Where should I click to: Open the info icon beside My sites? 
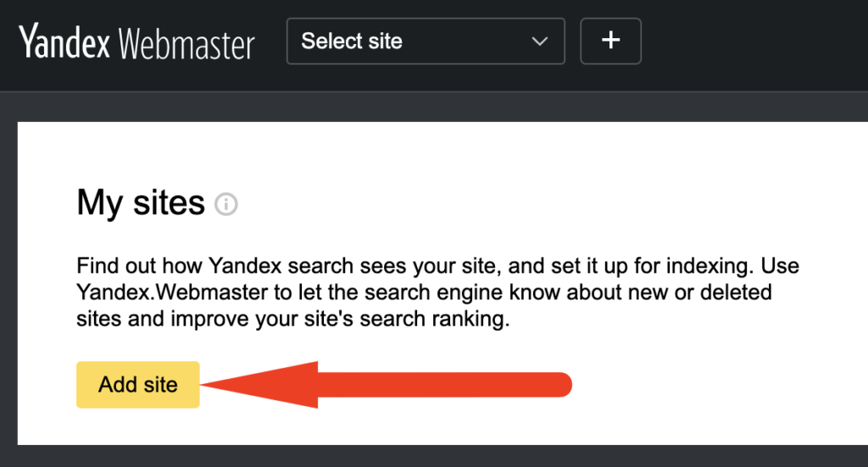pos(225,204)
